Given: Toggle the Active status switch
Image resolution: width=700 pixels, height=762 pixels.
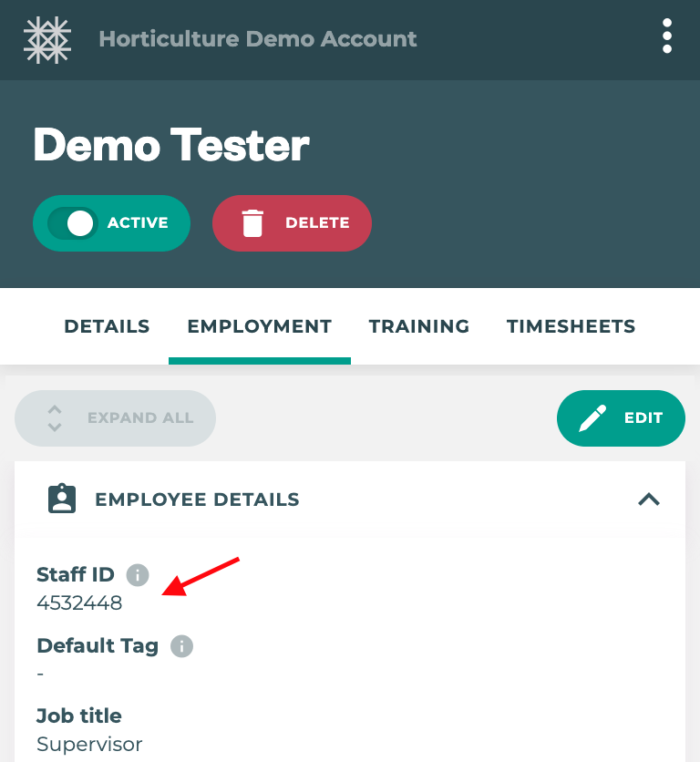Looking at the screenshot, I should 74,223.
